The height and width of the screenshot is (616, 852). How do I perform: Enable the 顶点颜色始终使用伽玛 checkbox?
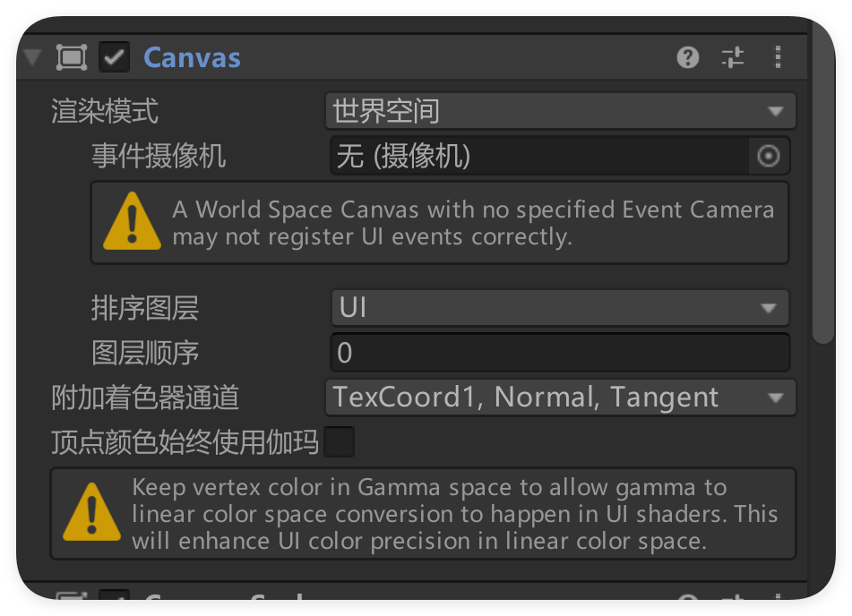340,442
